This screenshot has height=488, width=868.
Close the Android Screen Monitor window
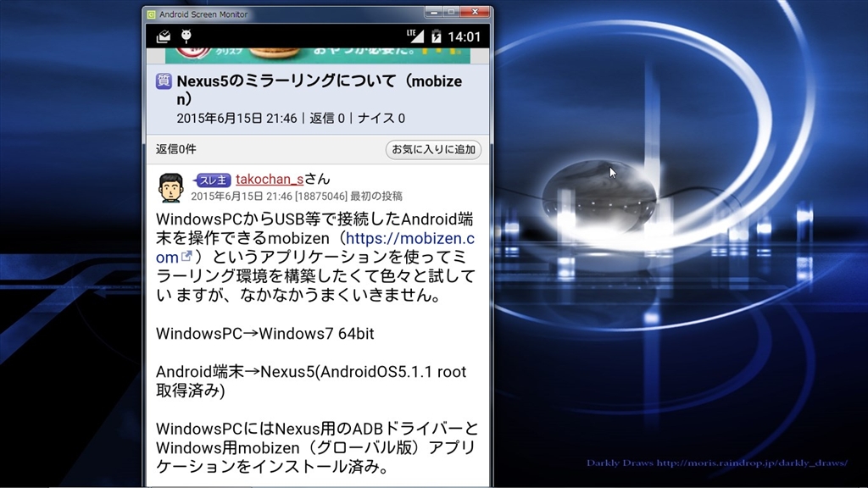475,12
